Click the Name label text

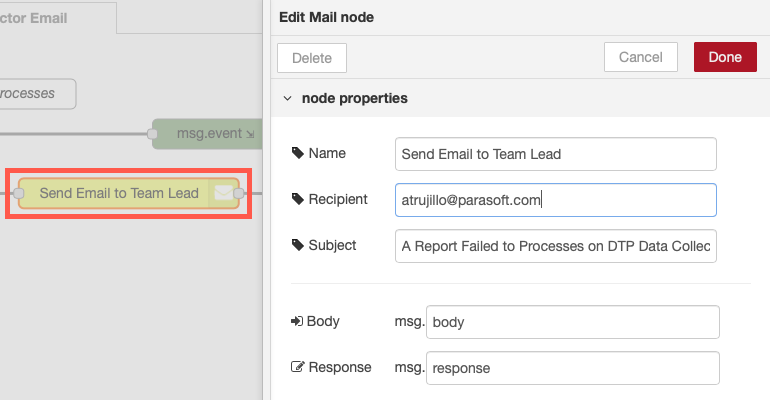[327, 153]
